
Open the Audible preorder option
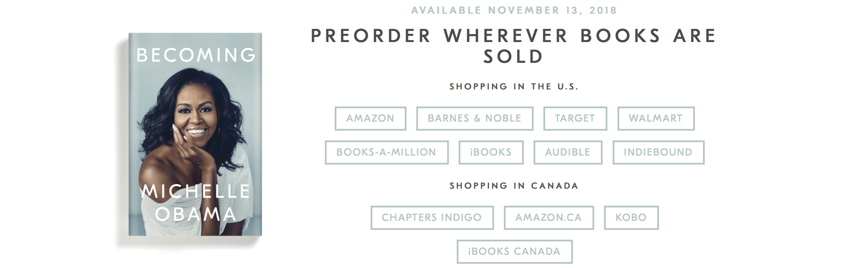pyautogui.click(x=568, y=152)
